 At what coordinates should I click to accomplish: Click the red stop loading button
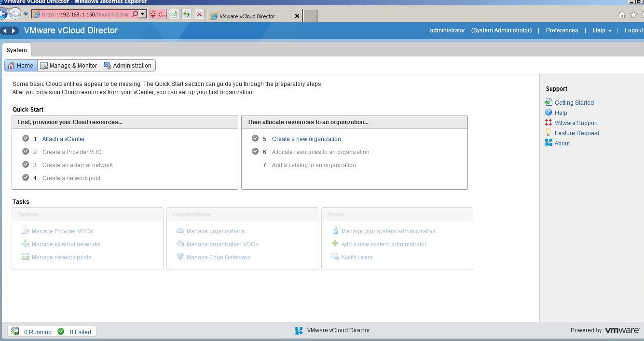point(199,14)
